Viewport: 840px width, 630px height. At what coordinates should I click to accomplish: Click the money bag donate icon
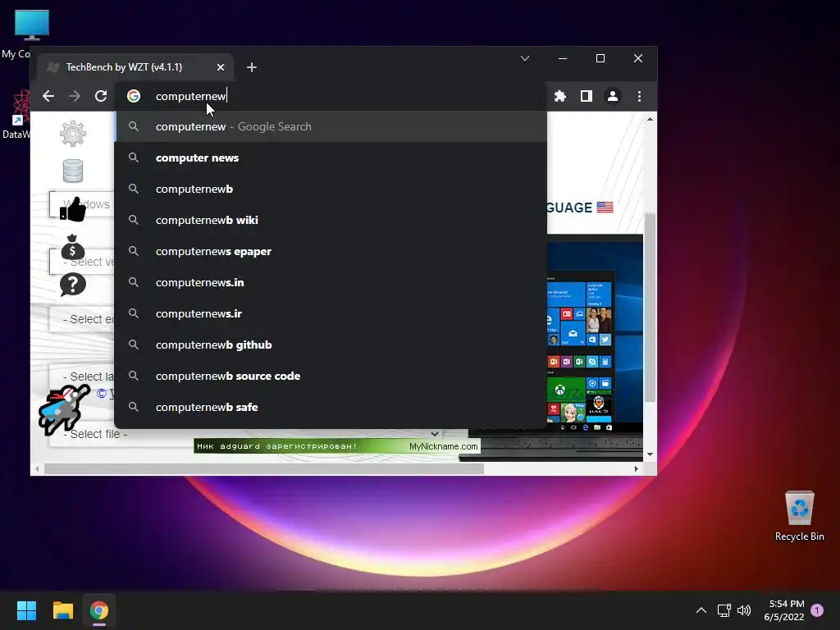(x=73, y=247)
